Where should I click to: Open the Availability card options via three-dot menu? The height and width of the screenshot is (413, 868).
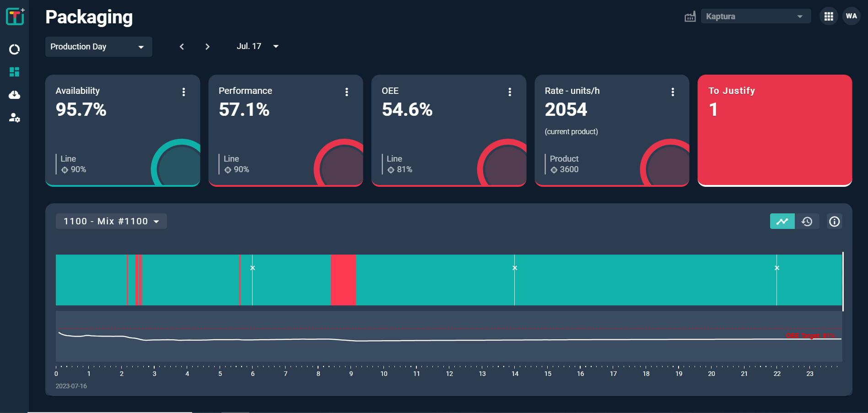click(184, 92)
